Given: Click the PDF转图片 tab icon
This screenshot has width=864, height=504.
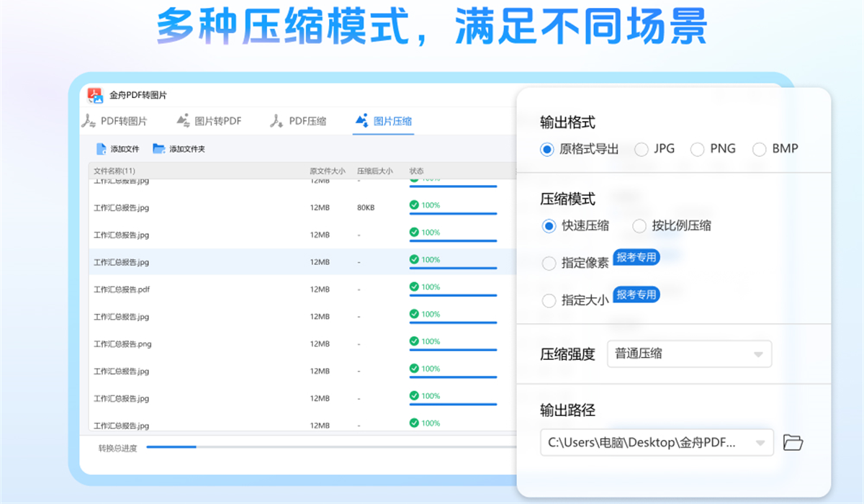Looking at the screenshot, I should click(89, 121).
